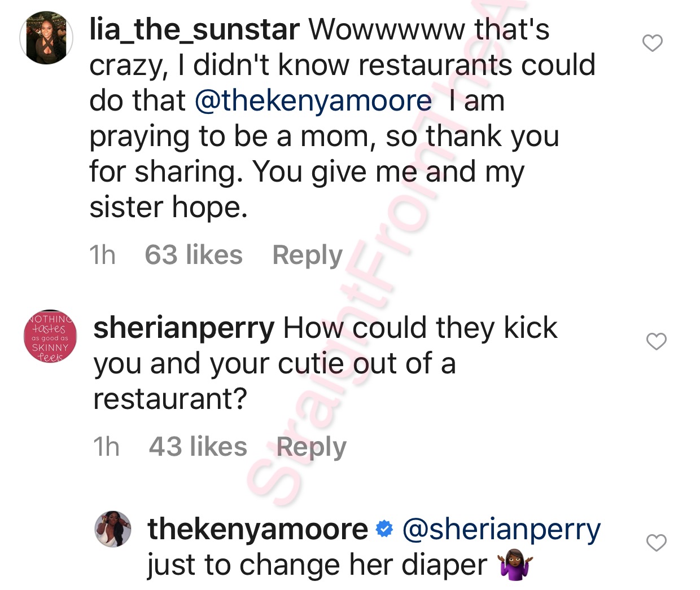View the 63 likes on the comment
The width and height of the screenshot is (700, 590).
194,255
